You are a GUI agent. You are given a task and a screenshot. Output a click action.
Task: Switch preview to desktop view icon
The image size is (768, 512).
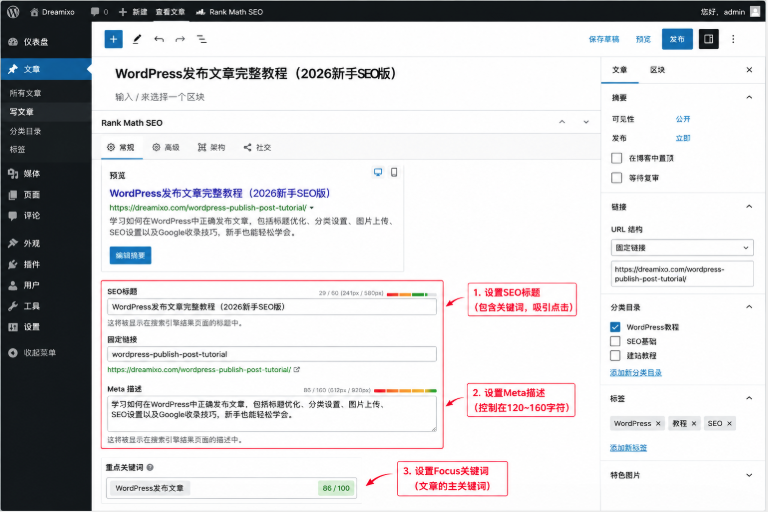click(378, 172)
